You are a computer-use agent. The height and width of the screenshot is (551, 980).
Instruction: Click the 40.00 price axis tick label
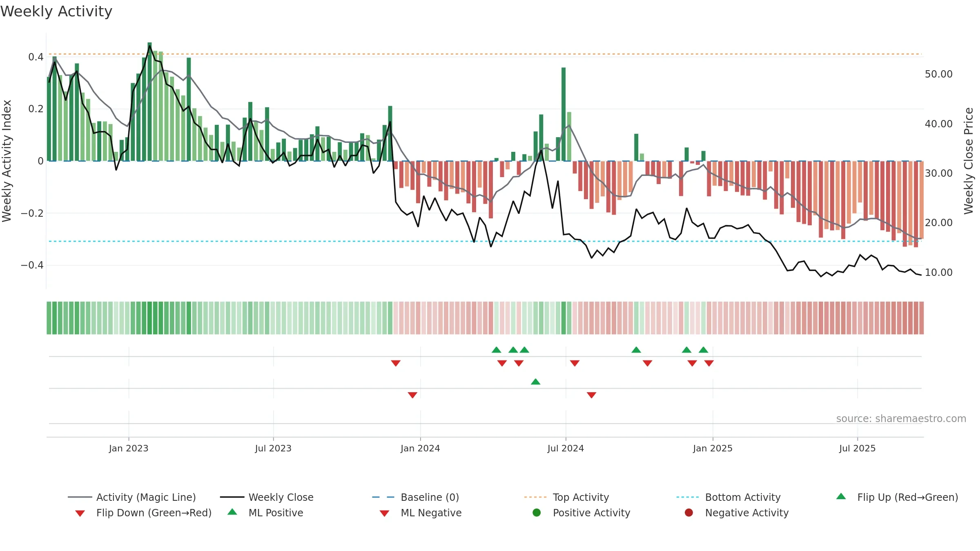pyautogui.click(x=938, y=124)
